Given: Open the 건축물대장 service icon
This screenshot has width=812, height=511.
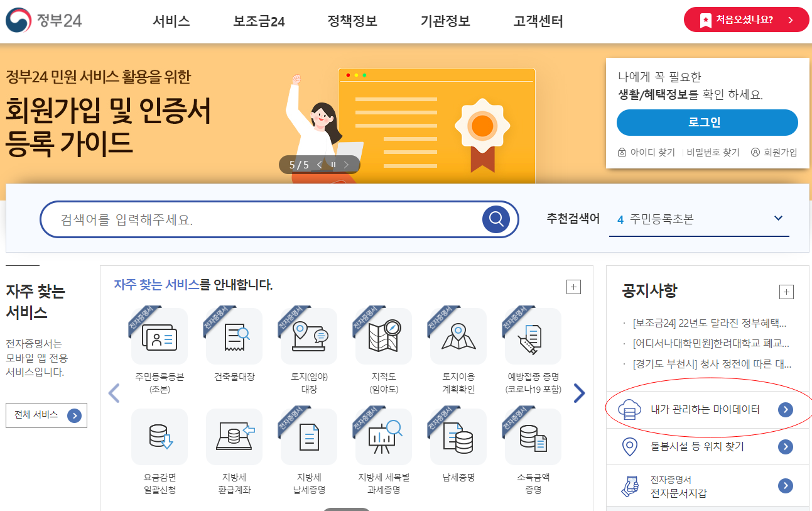Looking at the screenshot, I should click(234, 336).
